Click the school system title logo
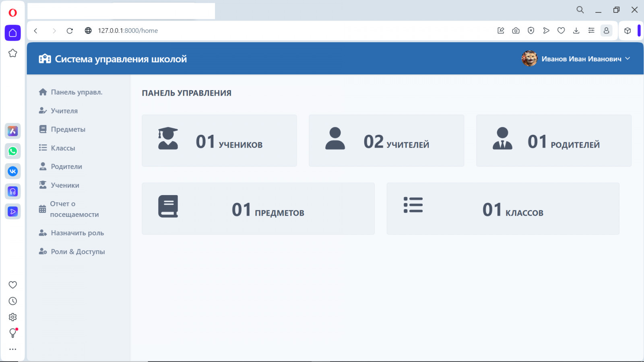 point(113,59)
